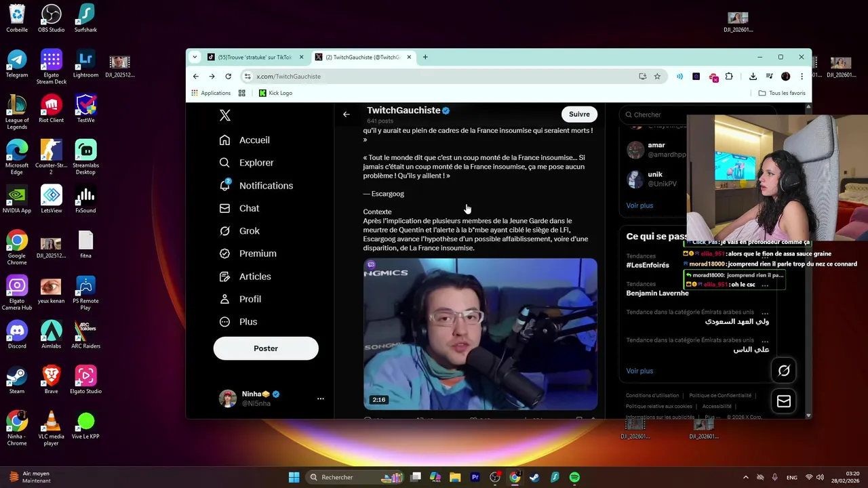Open the Chrome extensions puzzle icon

click(x=729, y=77)
